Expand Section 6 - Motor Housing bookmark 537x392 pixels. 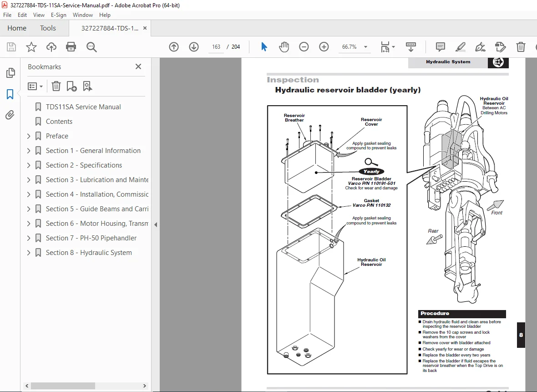tap(29, 224)
